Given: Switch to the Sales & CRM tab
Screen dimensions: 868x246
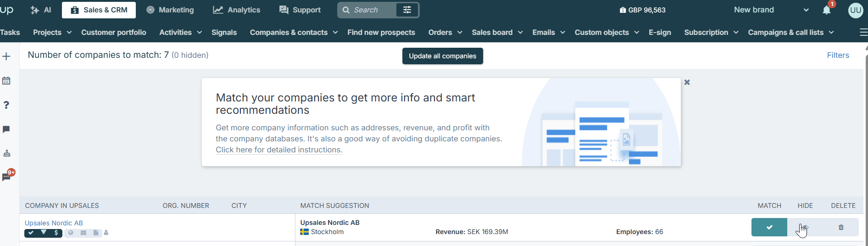Looking at the screenshot, I should [99, 10].
